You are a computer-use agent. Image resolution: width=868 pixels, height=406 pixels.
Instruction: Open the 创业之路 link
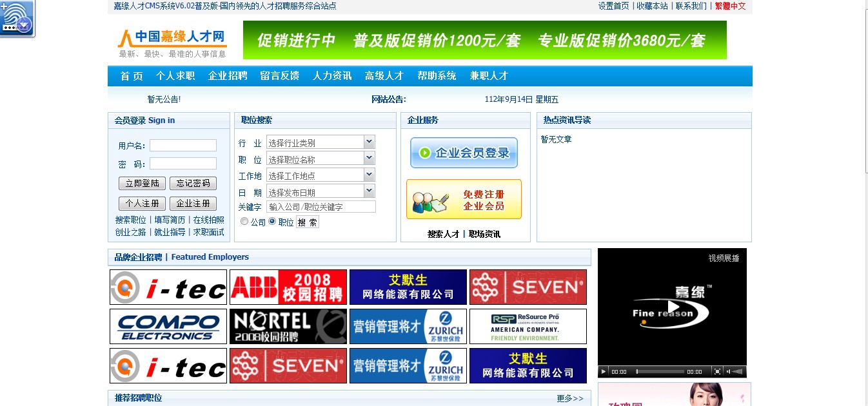tap(131, 232)
